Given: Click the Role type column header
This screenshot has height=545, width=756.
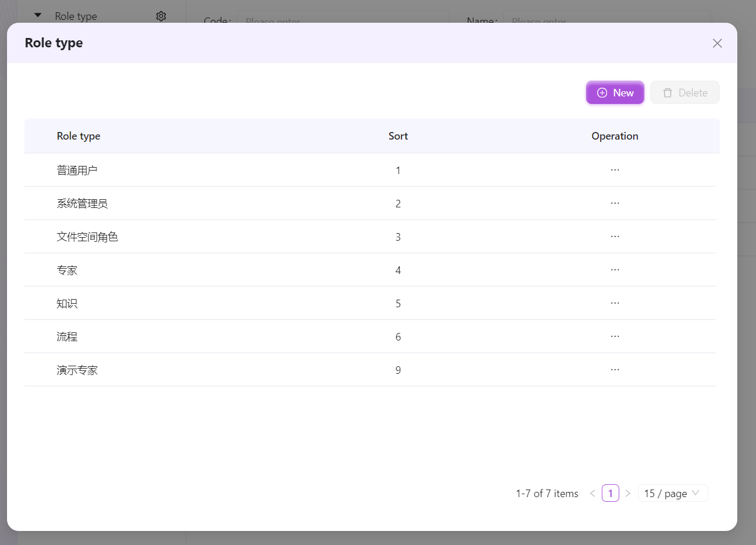Looking at the screenshot, I should click(x=78, y=136).
